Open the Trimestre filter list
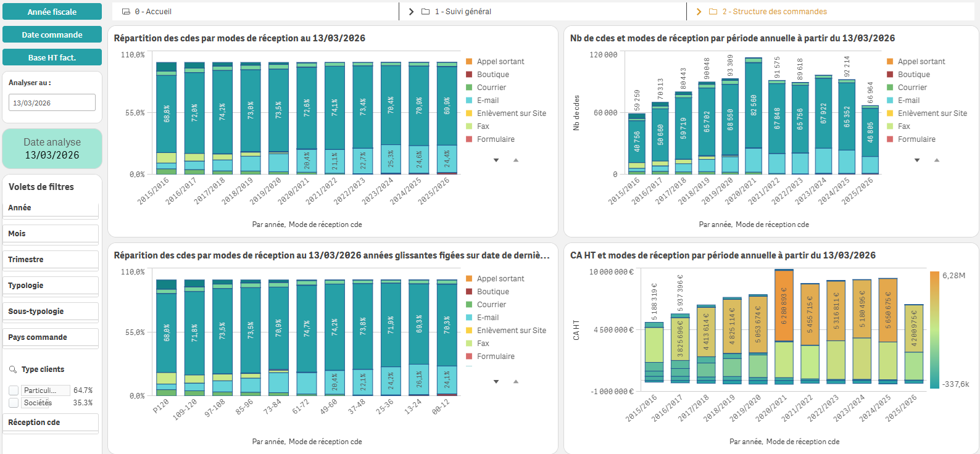Image resolution: width=980 pixels, height=454 pixels. coord(52,260)
